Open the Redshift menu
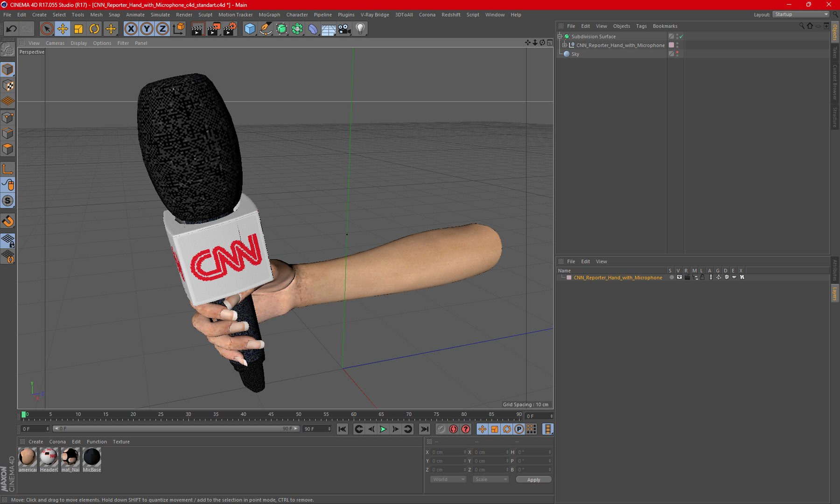This screenshot has height=504, width=840. click(451, 14)
